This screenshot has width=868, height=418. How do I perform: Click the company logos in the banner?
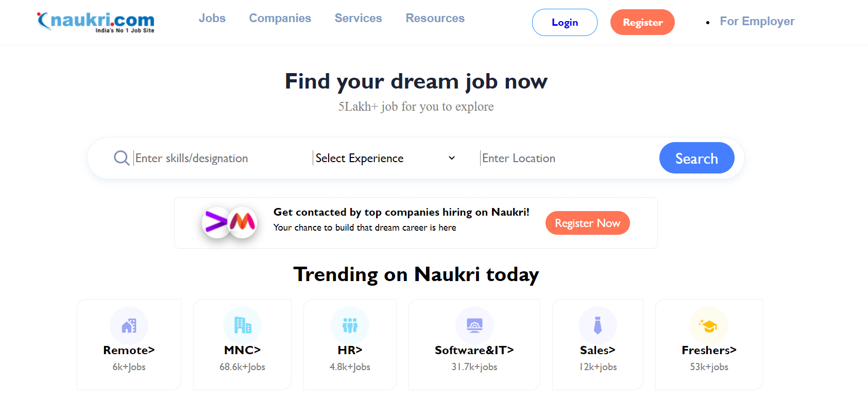point(229,222)
